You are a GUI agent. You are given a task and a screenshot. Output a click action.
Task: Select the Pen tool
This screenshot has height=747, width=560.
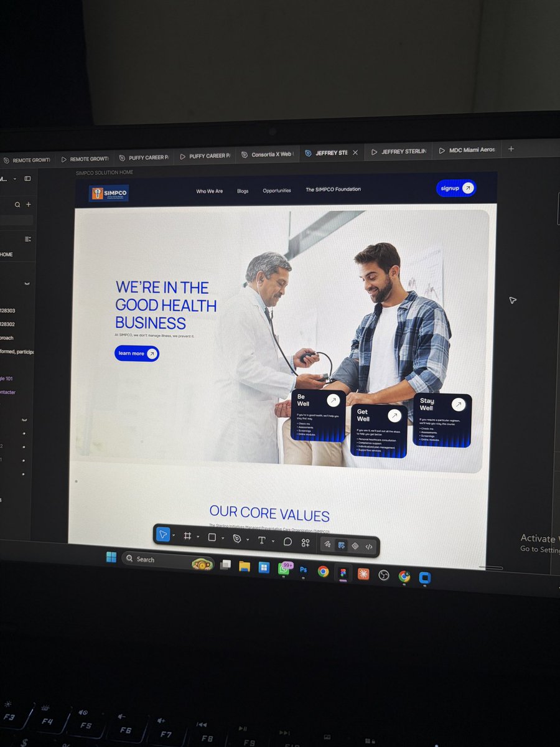[236, 539]
